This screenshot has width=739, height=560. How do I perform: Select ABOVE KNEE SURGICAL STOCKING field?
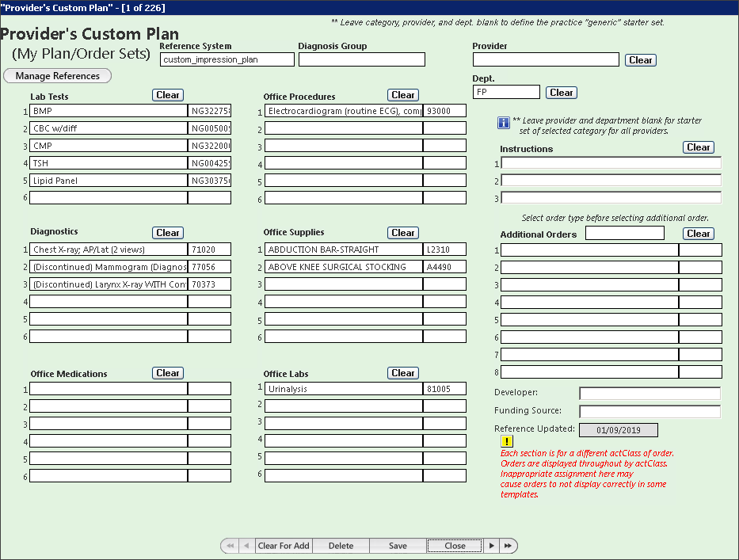point(344,267)
